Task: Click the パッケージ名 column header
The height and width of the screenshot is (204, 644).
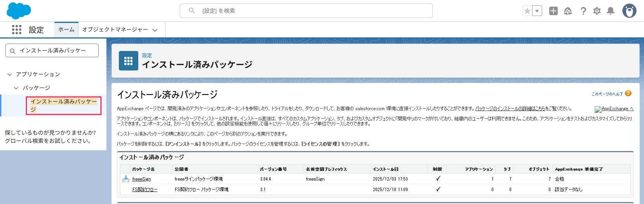Action: coord(143,169)
